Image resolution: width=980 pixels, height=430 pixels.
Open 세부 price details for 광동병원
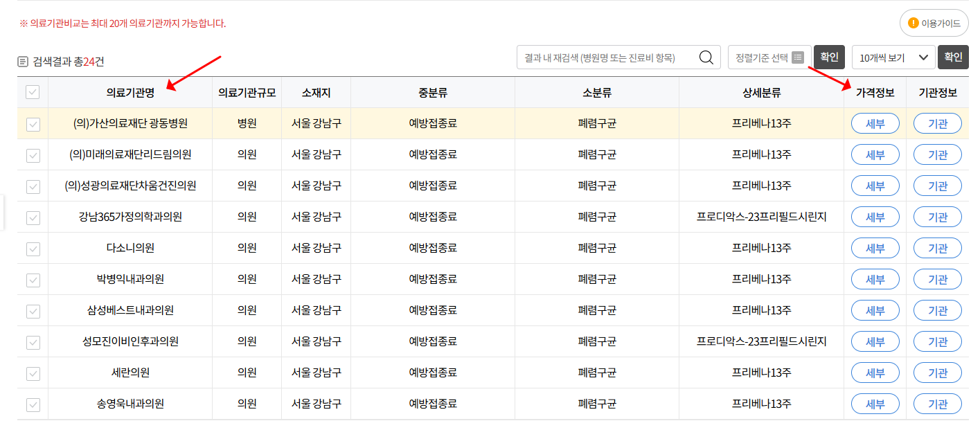(875, 123)
